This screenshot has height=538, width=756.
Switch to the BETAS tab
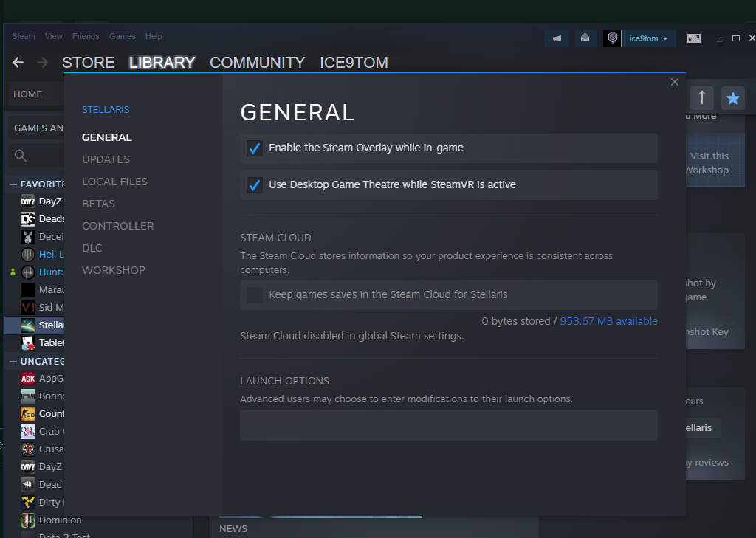point(98,204)
